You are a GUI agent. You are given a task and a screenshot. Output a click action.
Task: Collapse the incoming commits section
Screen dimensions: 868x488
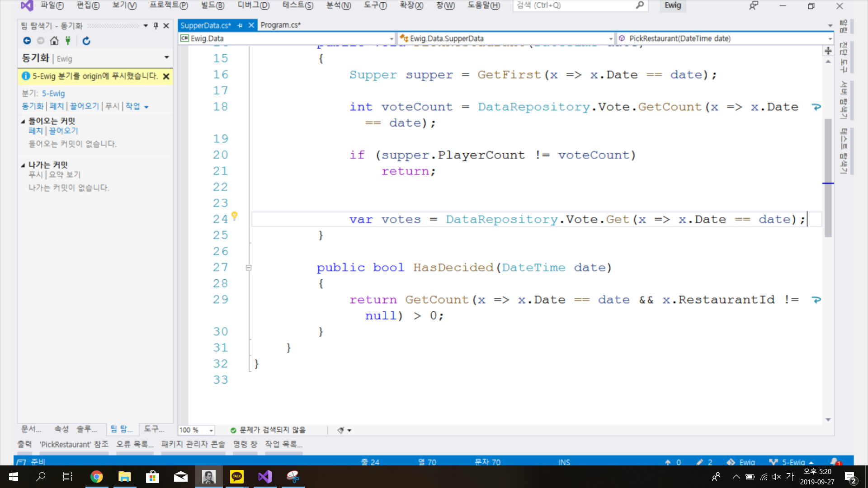[x=23, y=121]
